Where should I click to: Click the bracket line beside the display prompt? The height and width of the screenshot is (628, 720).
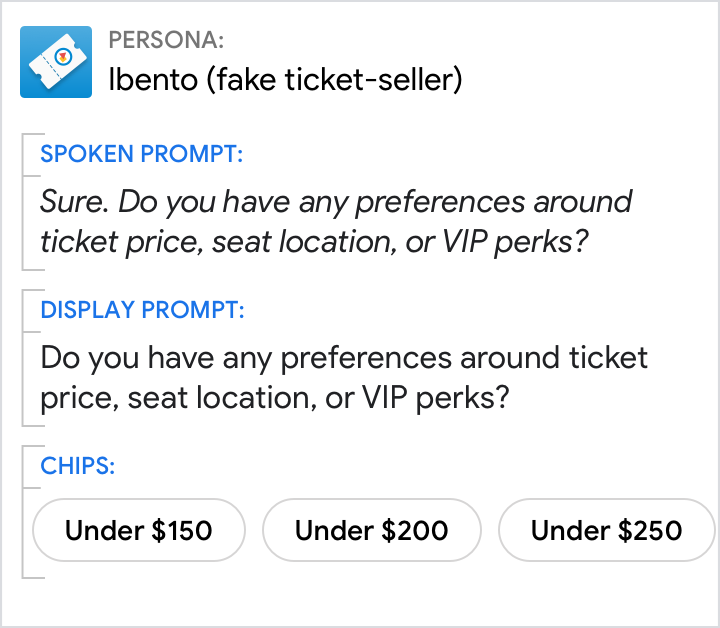tap(23, 357)
